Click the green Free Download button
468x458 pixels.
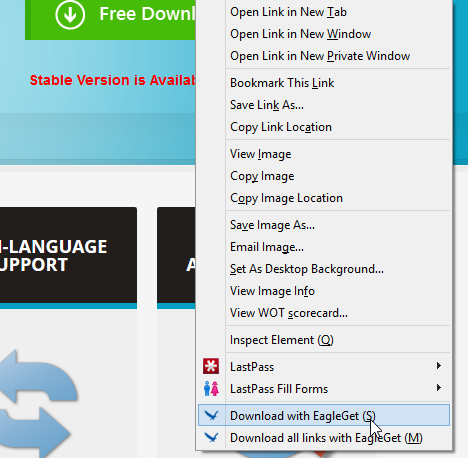[110, 19]
